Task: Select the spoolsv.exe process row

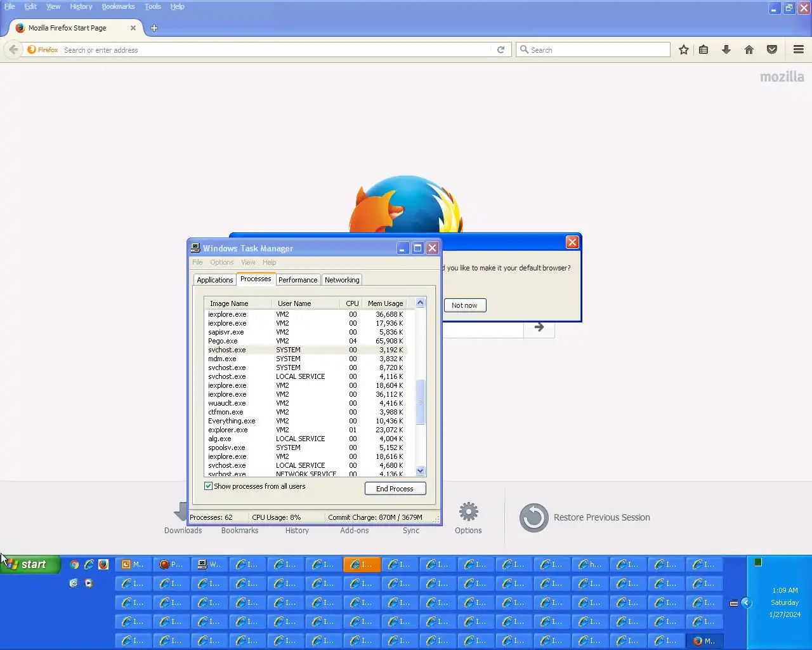Action: click(305, 448)
